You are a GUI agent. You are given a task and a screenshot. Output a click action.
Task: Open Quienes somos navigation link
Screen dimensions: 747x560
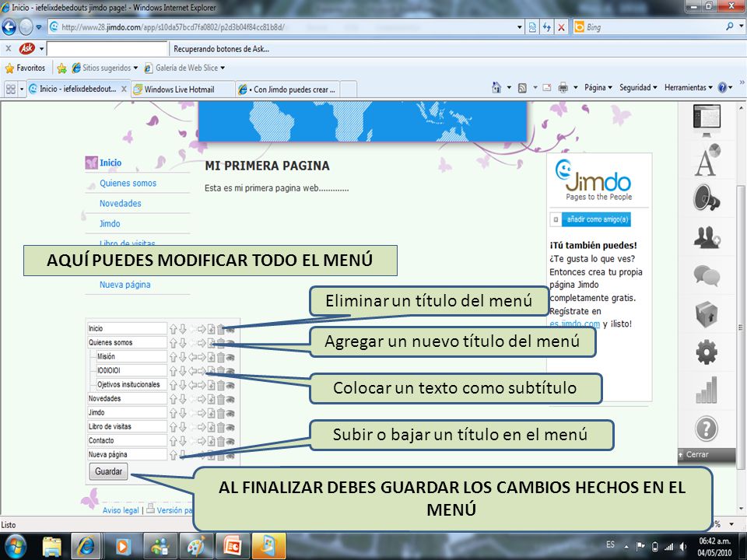pos(128,184)
